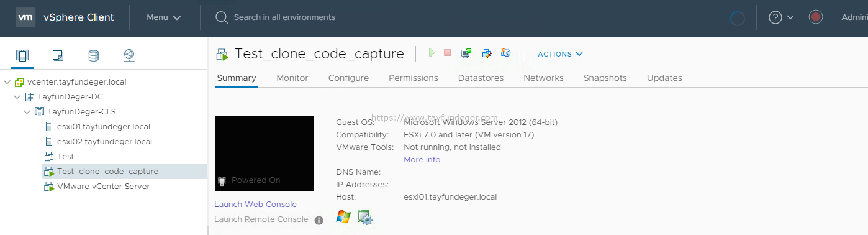Switch to the Permissions tab
868x235 pixels.
pyautogui.click(x=413, y=78)
